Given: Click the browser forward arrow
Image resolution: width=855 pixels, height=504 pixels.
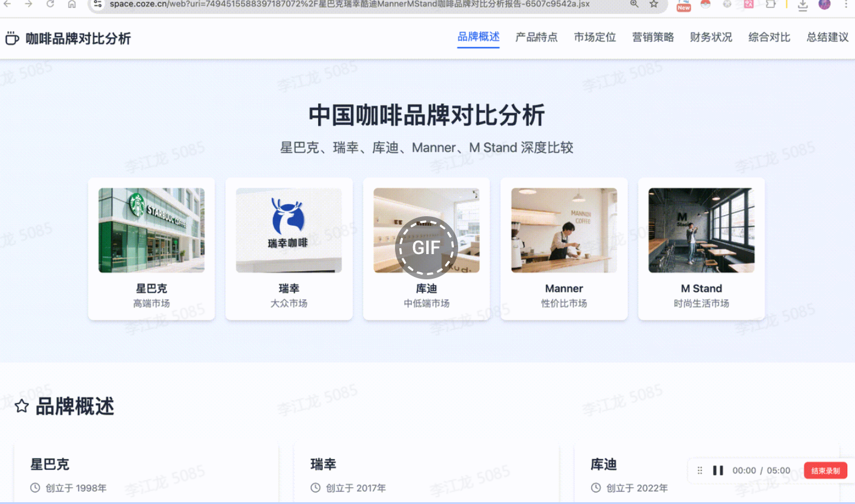Looking at the screenshot, I should click(x=29, y=4).
